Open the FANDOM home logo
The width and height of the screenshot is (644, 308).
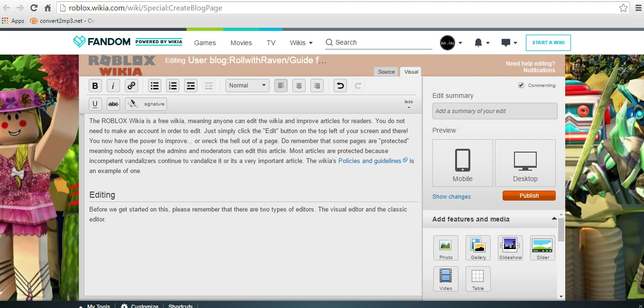(102, 42)
